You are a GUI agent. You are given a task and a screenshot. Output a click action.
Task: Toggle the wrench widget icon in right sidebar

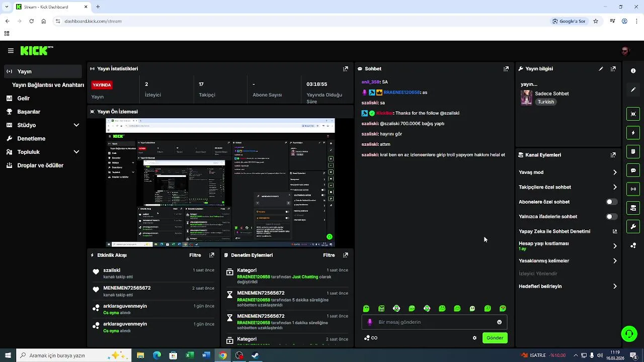click(633, 226)
